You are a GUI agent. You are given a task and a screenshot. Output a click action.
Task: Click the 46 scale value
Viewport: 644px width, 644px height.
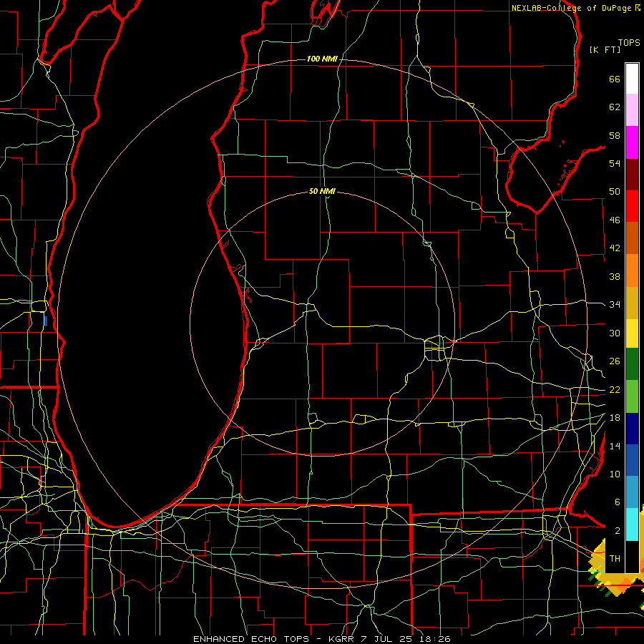[615, 220]
